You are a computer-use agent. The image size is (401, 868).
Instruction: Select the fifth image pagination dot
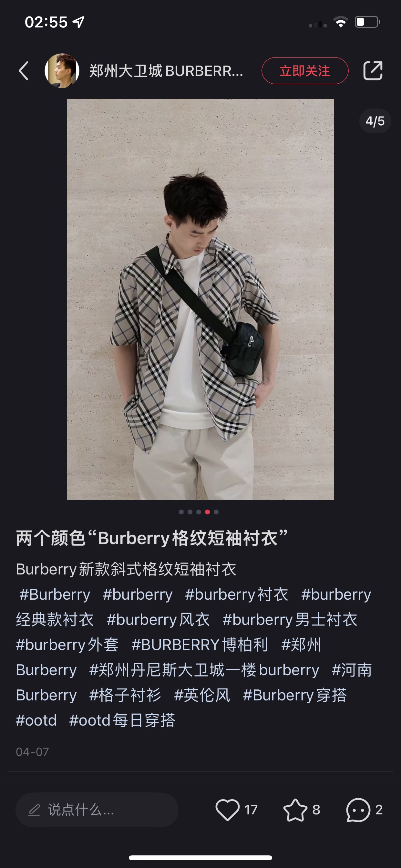click(x=216, y=512)
